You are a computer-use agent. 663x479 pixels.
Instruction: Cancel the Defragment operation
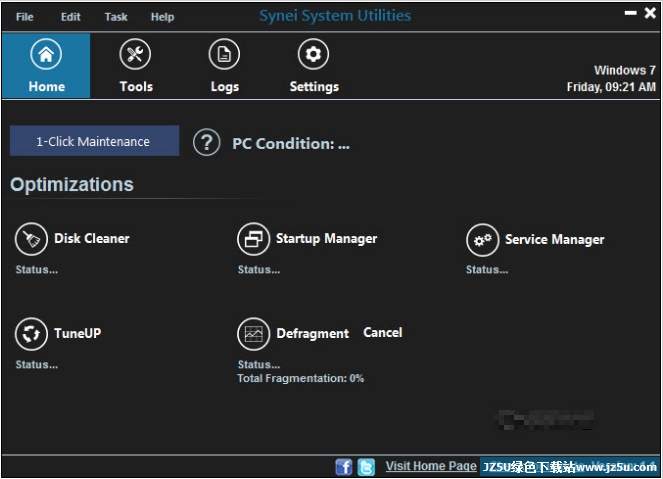(x=383, y=333)
